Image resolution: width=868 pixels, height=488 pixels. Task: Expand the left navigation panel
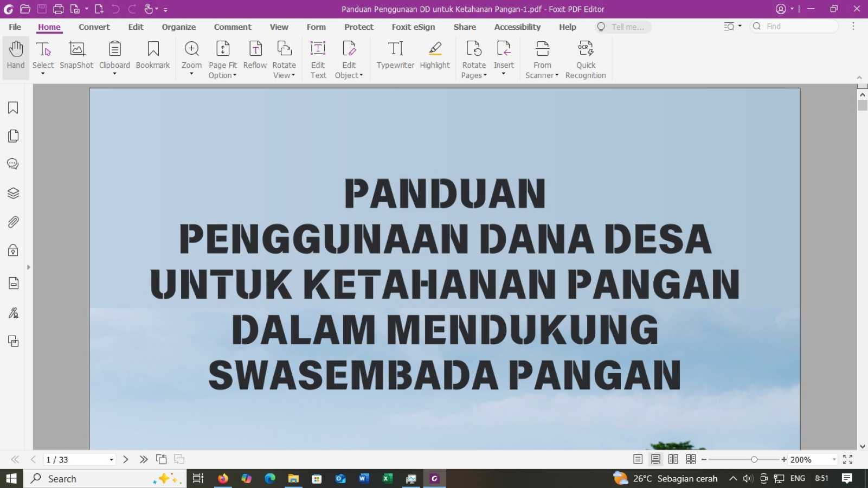(x=29, y=267)
